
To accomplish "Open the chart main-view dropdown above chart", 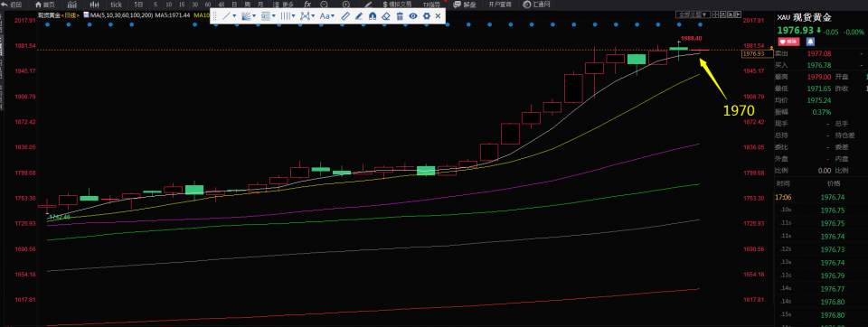I will click(693, 14).
